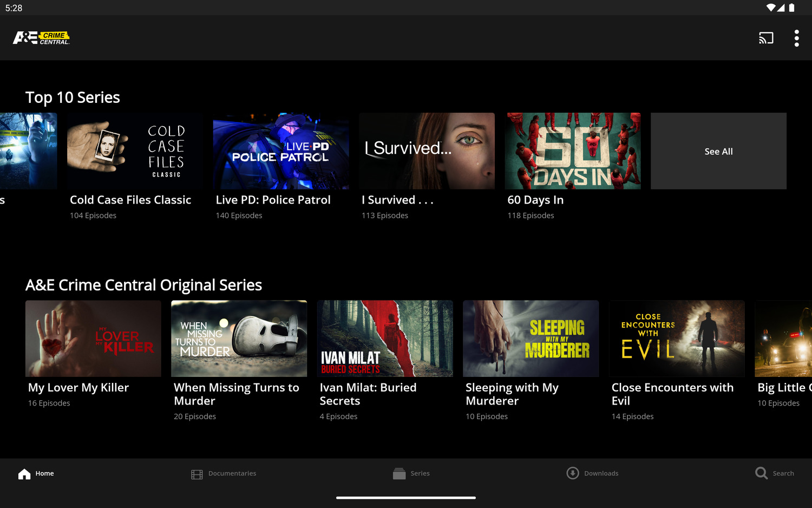
Task: Tap the Series folder icon
Action: [x=399, y=474]
